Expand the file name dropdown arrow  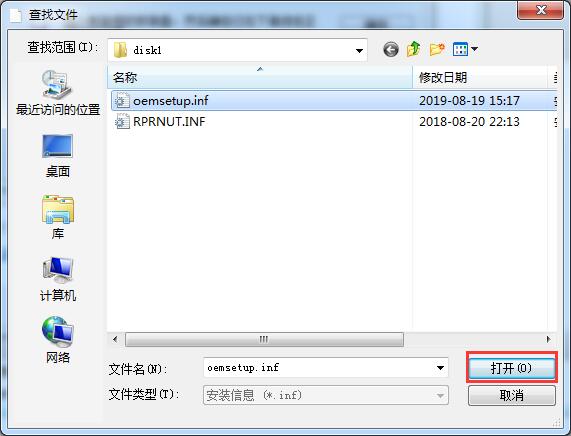point(440,368)
